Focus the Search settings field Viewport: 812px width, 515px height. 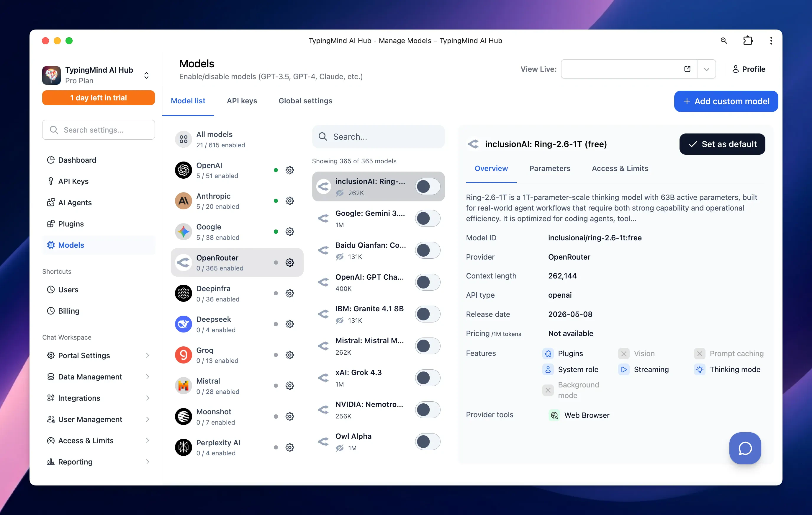pos(99,130)
